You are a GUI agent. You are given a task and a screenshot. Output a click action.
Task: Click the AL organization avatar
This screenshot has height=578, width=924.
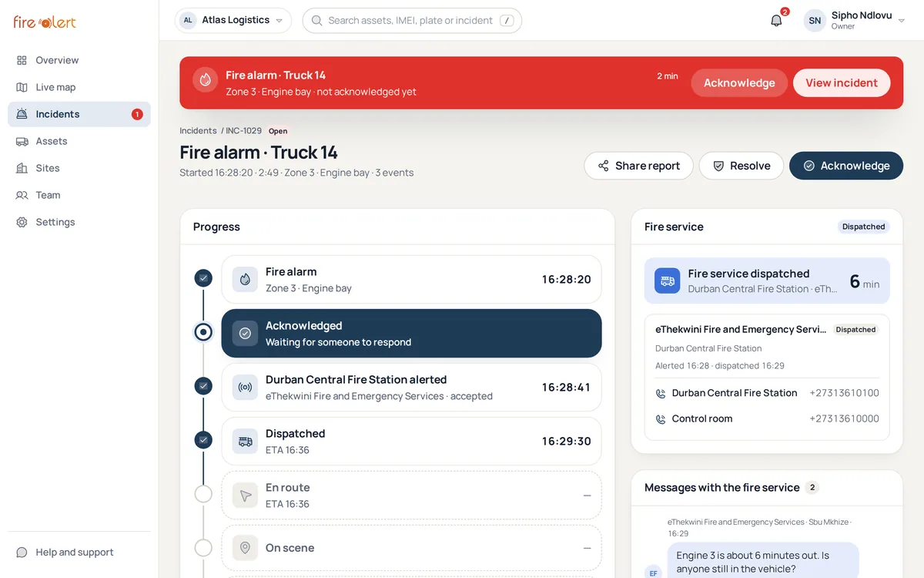(188, 21)
